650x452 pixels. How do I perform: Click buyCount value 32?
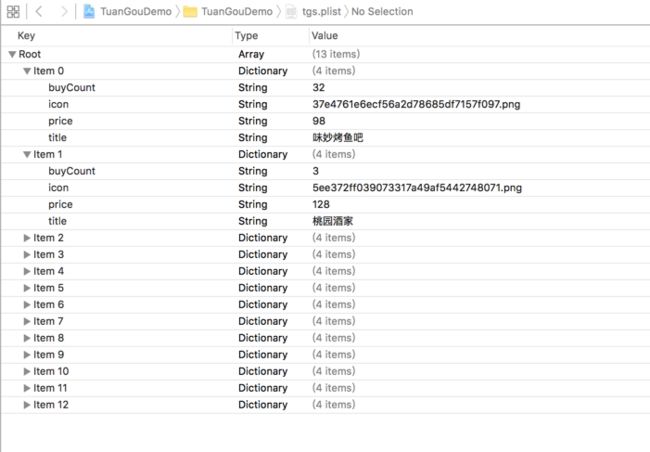(x=318, y=87)
